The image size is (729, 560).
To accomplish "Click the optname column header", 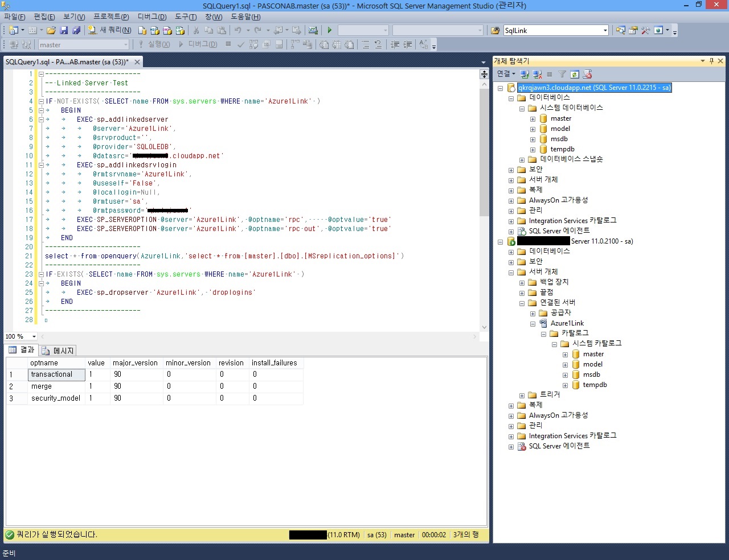I will click(56, 363).
